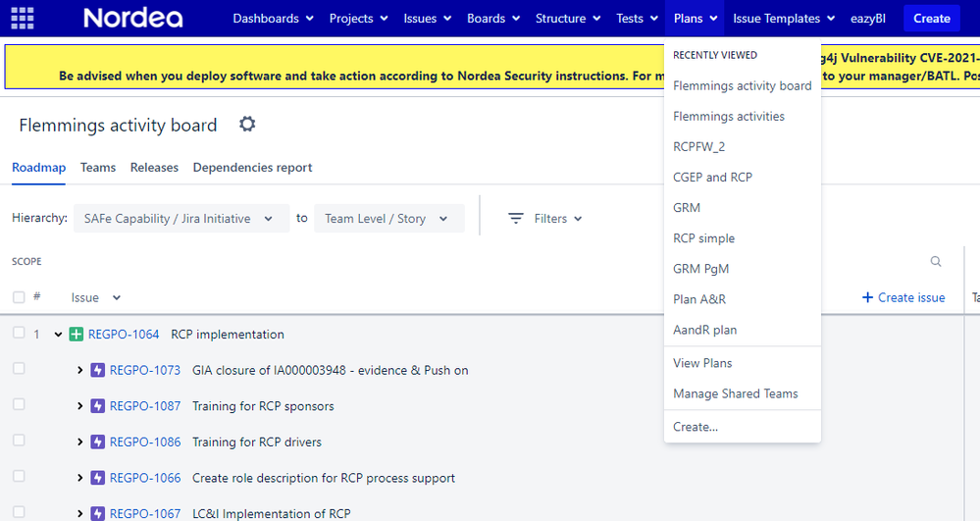The width and height of the screenshot is (980, 521).
Task: Select CGEP and RCP plan
Action: pyautogui.click(x=743, y=177)
